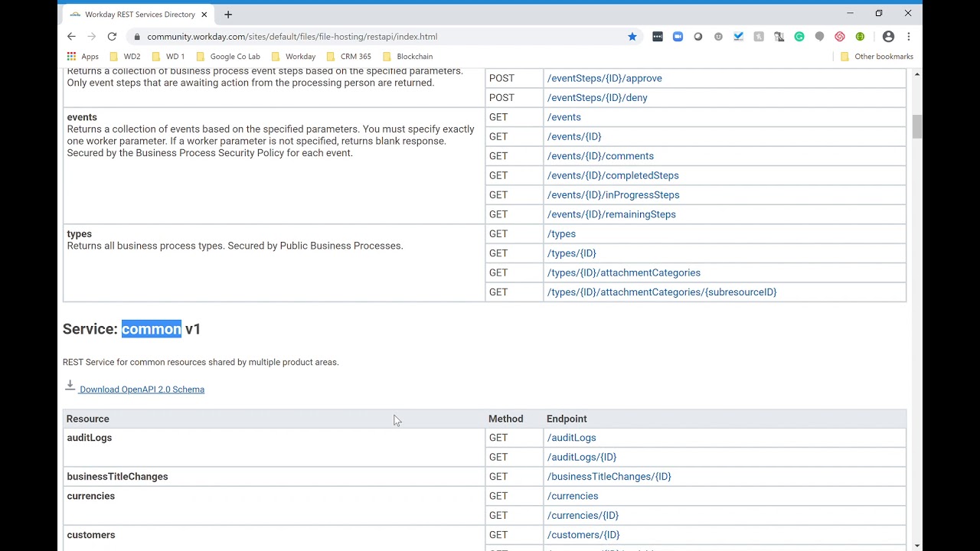This screenshot has width=980, height=551.
Task: Open the Other bookmarks folder
Action: 877,57
